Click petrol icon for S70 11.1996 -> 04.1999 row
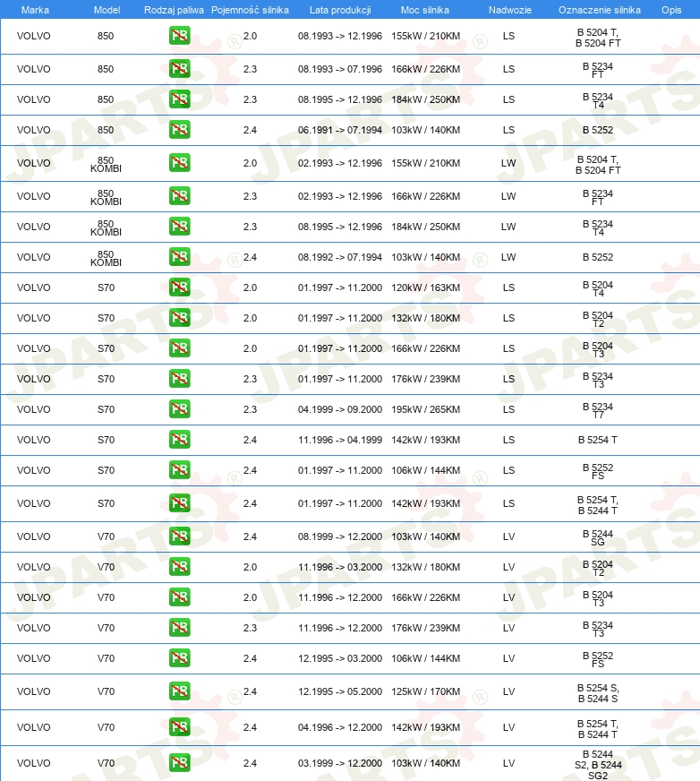 pyautogui.click(x=179, y=439)
